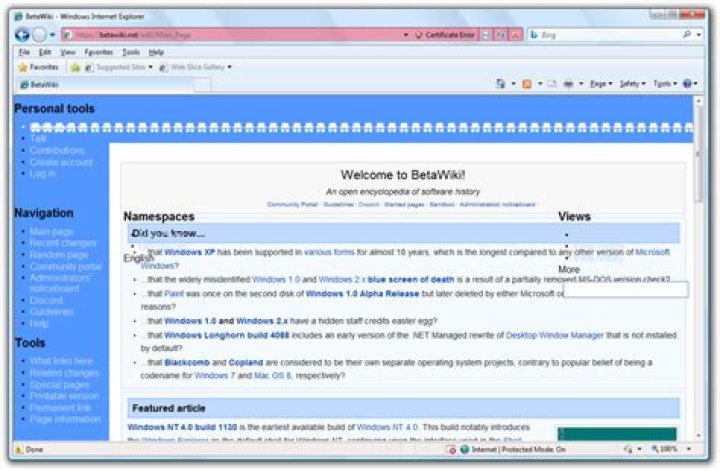Screen dimensions: 720x471
Task: Expand the address bar URL history dropdown
Action: pos(406,35)
